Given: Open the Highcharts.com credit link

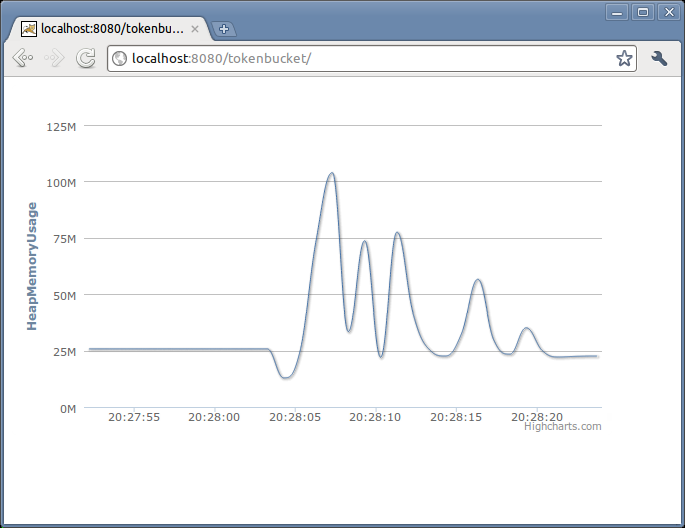Looking at the screenshot, I should (563, 426).
